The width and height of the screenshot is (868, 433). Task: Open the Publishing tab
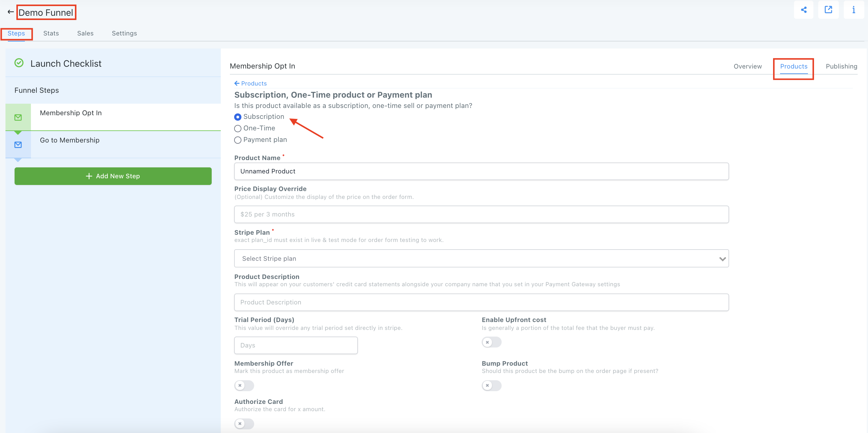(x=841, y=66)
